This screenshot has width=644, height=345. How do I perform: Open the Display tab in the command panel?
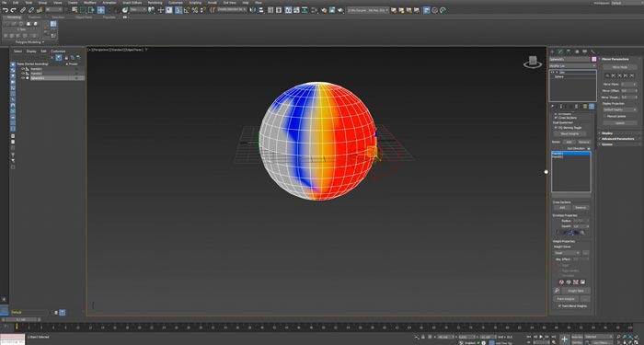pos(585,52)
